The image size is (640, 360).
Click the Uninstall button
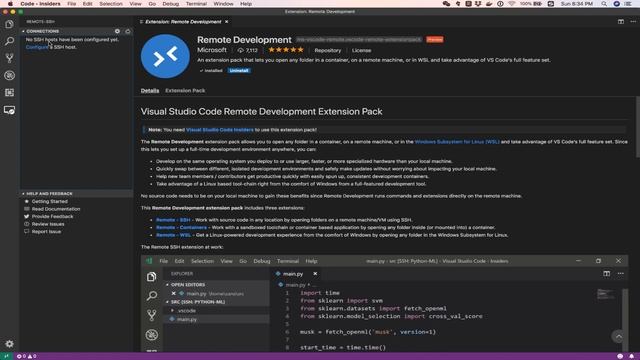point(239,71)
